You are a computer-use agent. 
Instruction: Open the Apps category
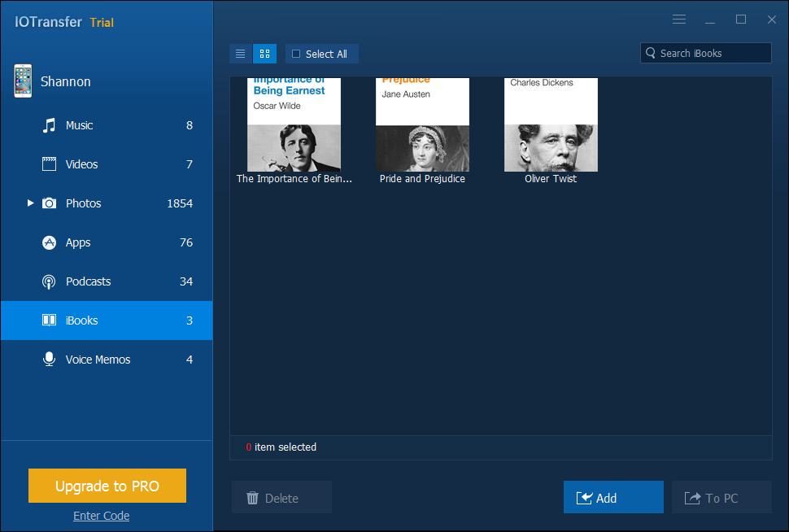(x=107, y=242)
